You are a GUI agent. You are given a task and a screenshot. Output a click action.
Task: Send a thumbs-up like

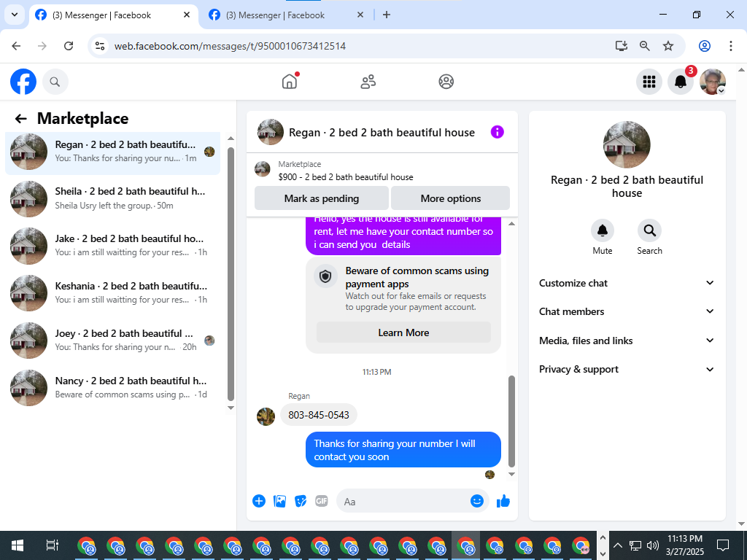coord(503,501)
